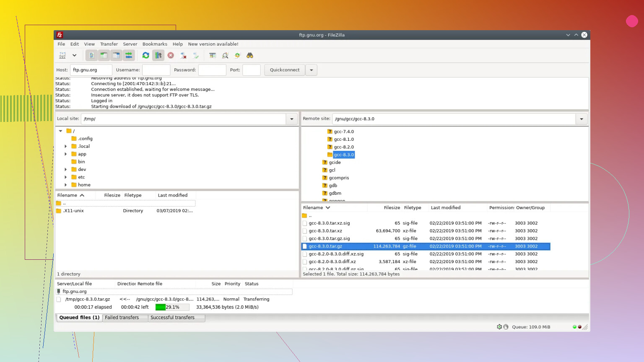Image resolution: width=644 pixels, height=362 pixels.
Task: Switch to the Queued files tab
Action: (x=79, y=318)
